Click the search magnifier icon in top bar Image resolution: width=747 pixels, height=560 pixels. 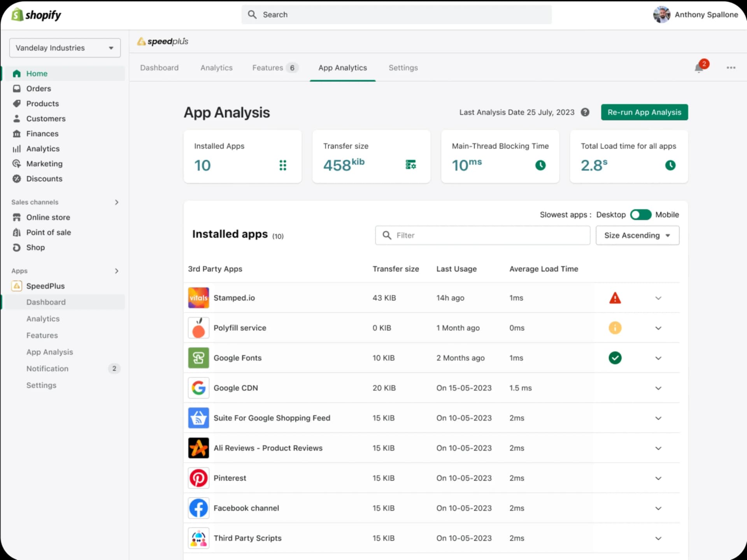252,15
